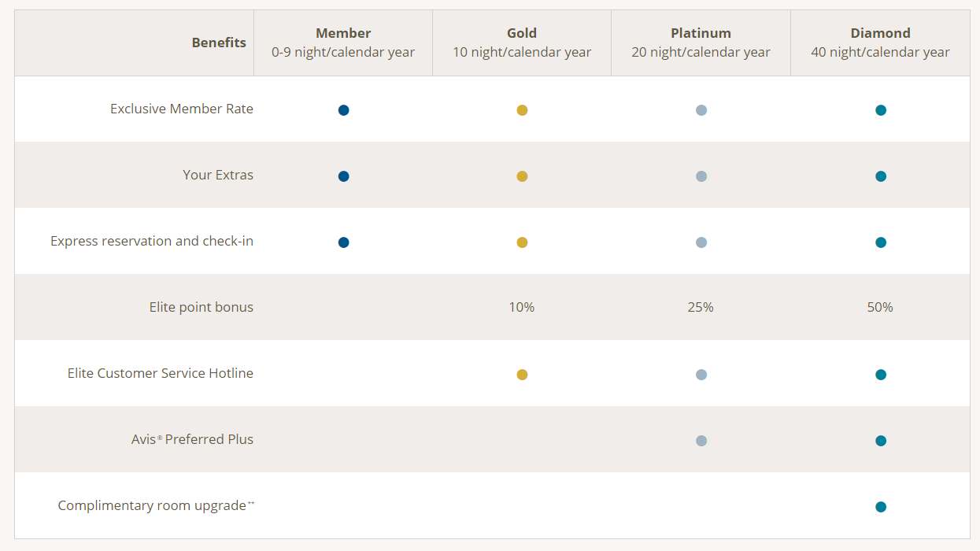
Task: Click Platinum dot for Avis Preferred Plus
Action: click(701, 441)
